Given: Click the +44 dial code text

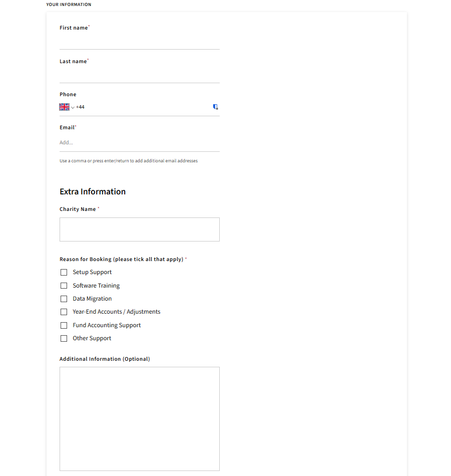Looking at the screenshot, I should 81,107.
